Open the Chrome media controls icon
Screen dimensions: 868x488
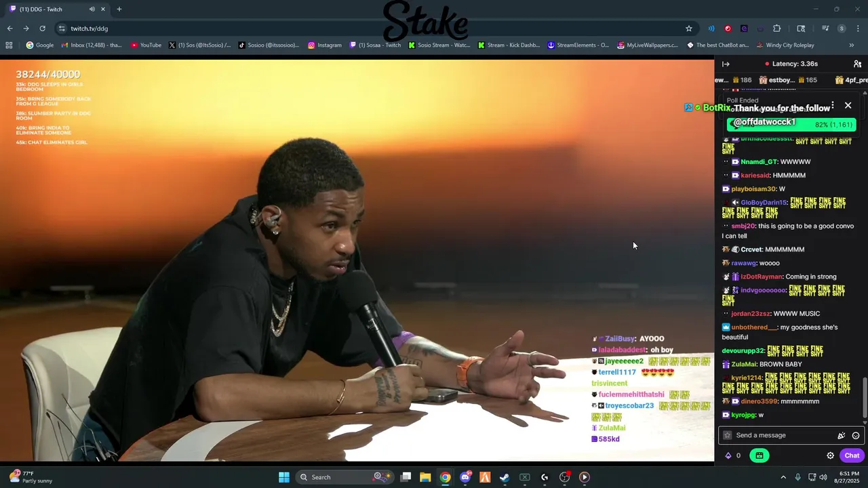(x=825, y=28)
